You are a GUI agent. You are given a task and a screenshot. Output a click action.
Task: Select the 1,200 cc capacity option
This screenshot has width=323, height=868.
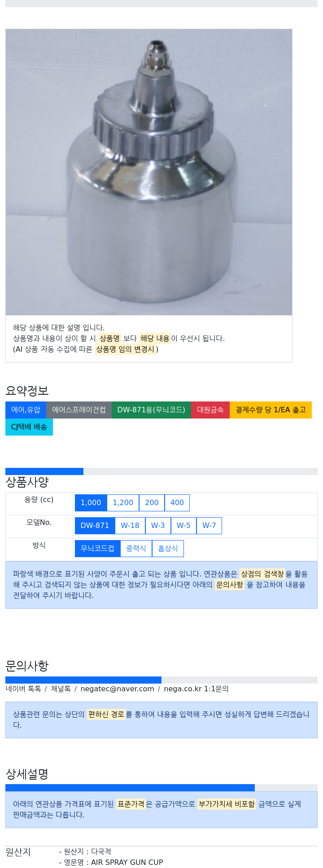coord(123,502)
